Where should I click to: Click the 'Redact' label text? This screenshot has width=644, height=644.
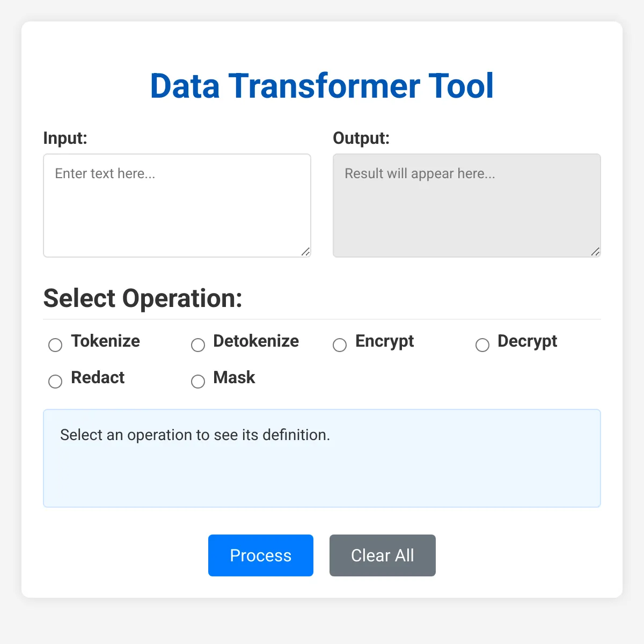tap(98, 378)
